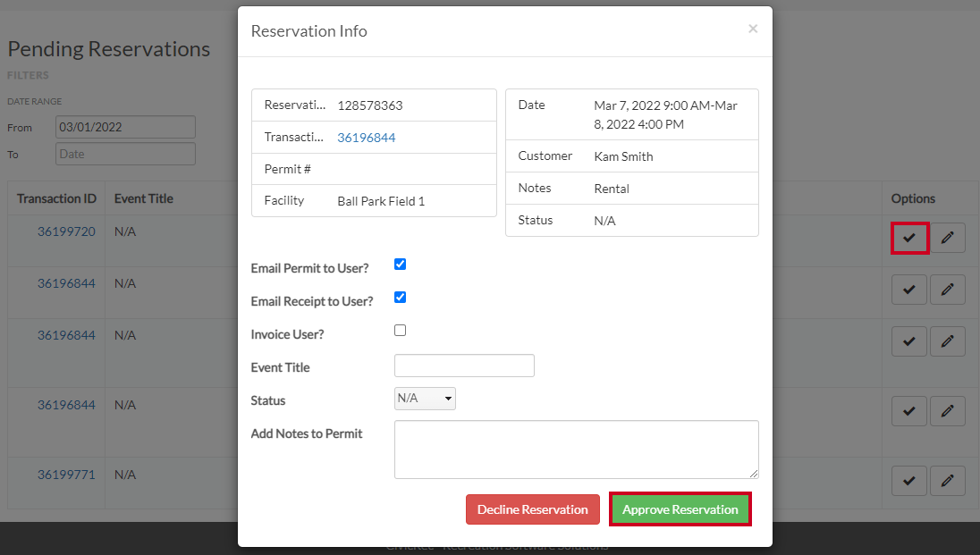
Task: Open transaction 36199720 in background table
Action: pos(66,231)
